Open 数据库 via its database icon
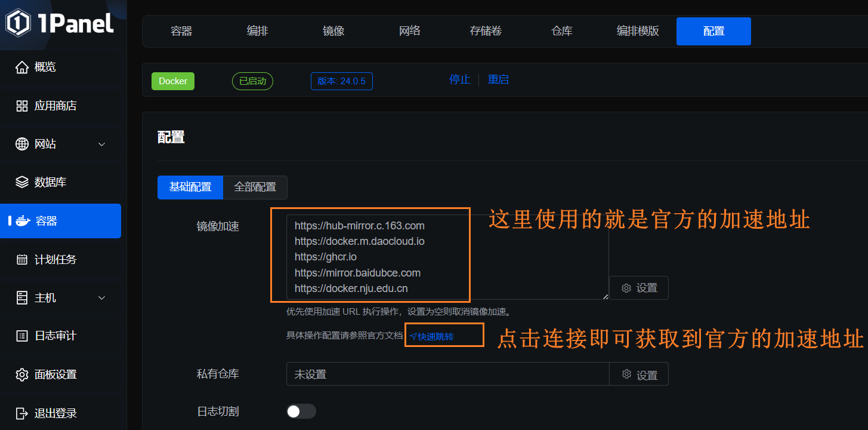This screenshot has width=868, height=430. [x=21, y=182]
